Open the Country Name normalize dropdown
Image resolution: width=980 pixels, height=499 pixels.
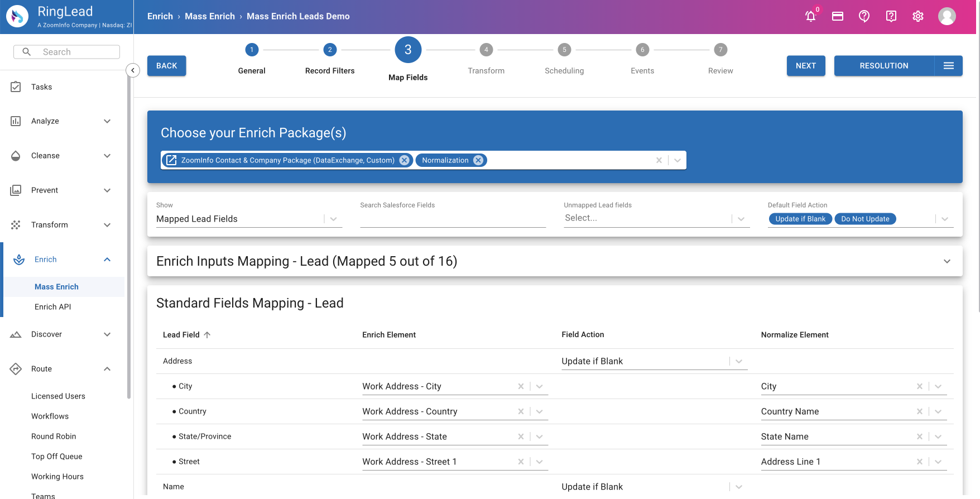[x=938, y=411]
